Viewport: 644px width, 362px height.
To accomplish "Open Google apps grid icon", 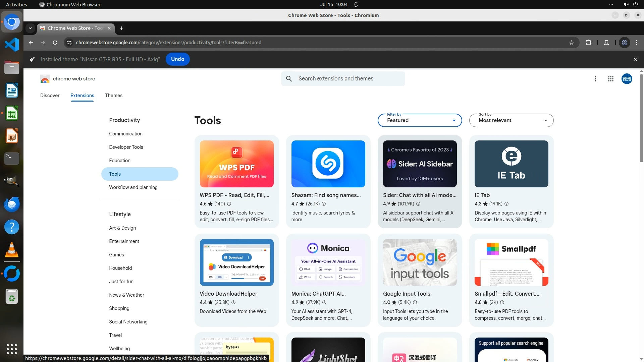I will point(610,79).
